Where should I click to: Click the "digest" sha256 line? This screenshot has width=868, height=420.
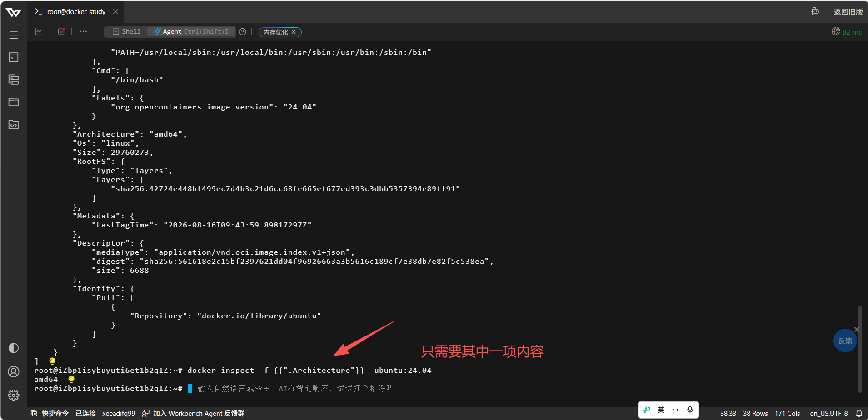[x=293, y=261]
